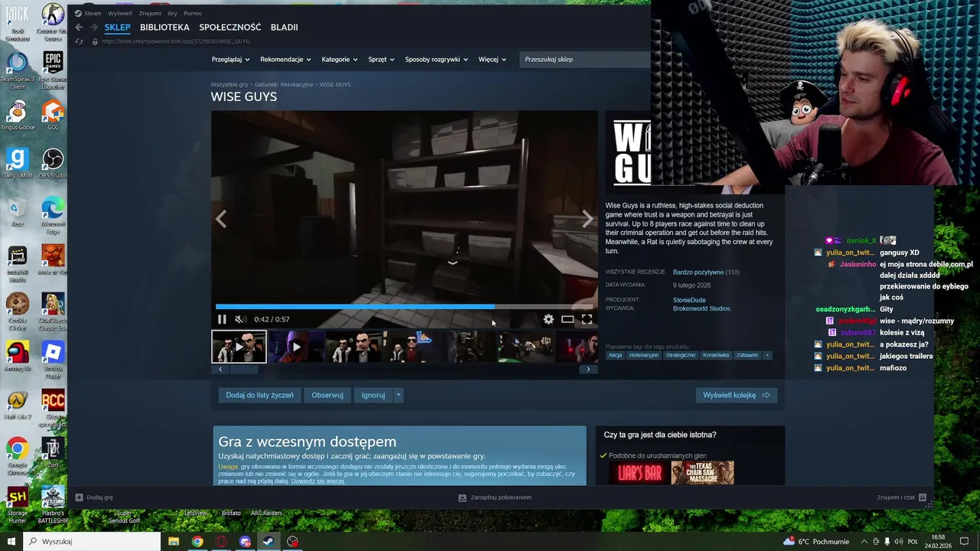Open Opera from the taskbar
This screenshot has width=980, height=551.
221,542
